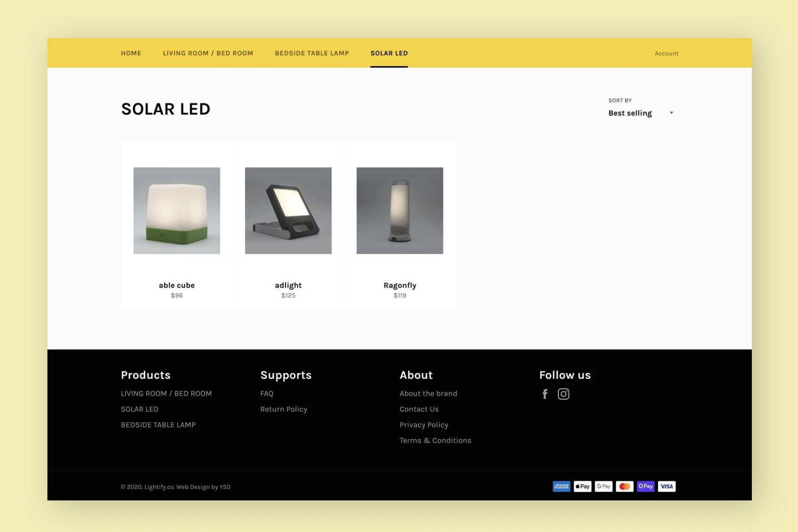
Task: Click the Shop Pay payment icon
Action: coord(645,486)
